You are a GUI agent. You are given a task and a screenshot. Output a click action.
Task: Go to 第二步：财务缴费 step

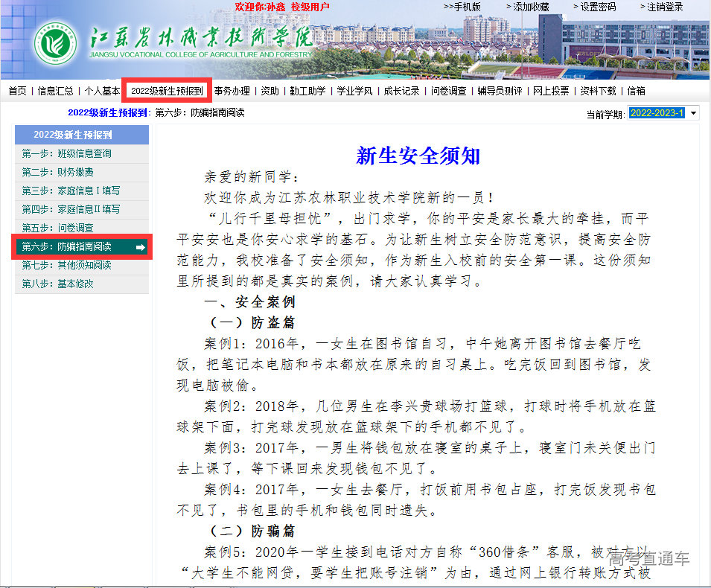[58, 172]
